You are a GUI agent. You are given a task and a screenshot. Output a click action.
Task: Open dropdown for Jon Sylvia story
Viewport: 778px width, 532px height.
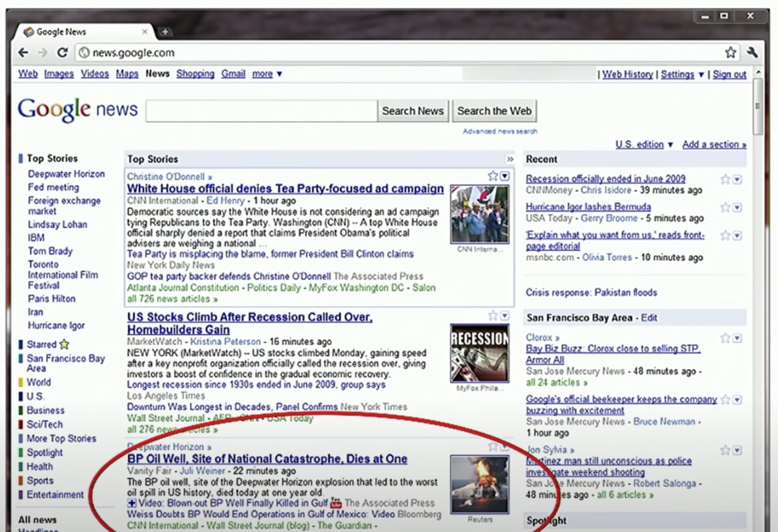point(737,451)
